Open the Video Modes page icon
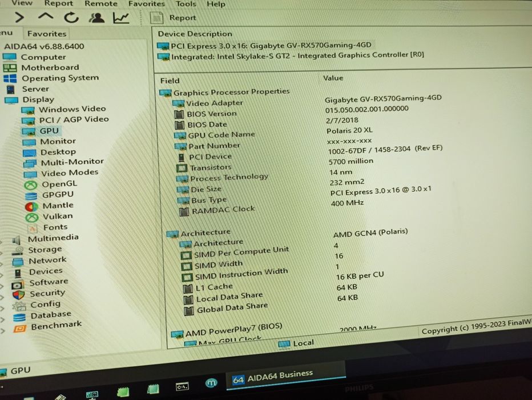 point(30,174)
